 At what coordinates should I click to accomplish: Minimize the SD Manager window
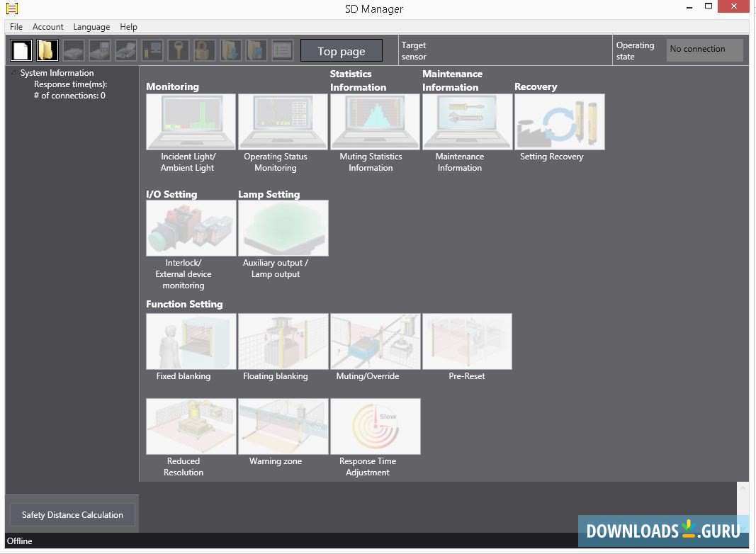point(689,7)
